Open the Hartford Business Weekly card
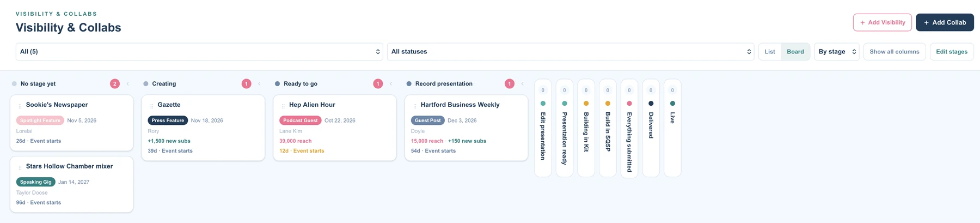 (467, 128)
